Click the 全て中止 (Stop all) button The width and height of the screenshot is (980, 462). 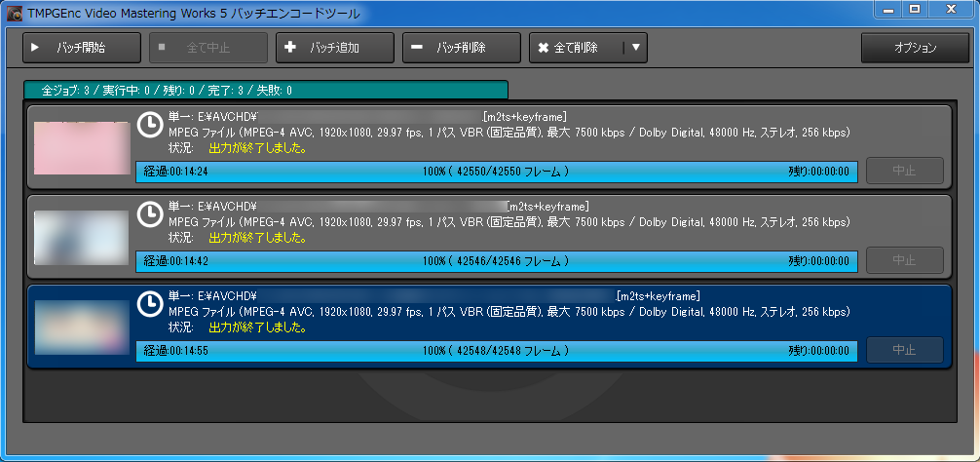tap(208, 48)
